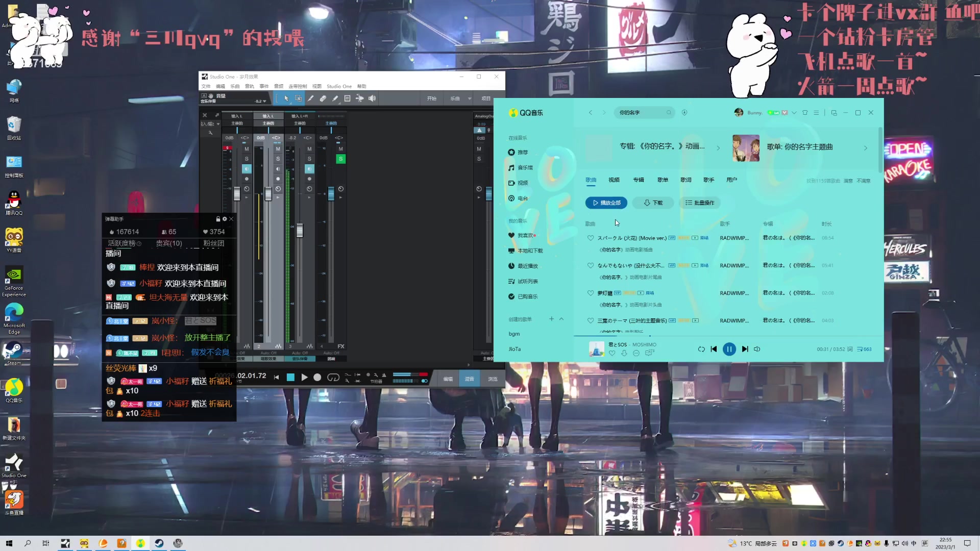Switch to 视频 tab in QQ Music results

(614, 180)
